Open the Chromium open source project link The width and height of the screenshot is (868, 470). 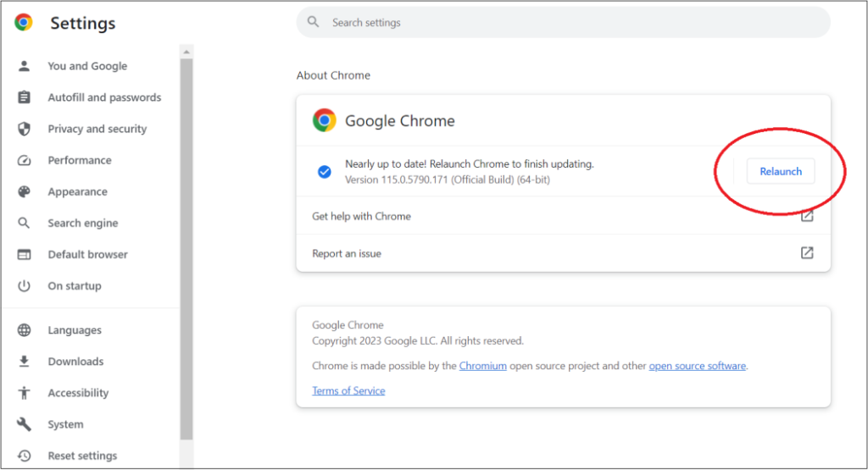tap(482, 366)
